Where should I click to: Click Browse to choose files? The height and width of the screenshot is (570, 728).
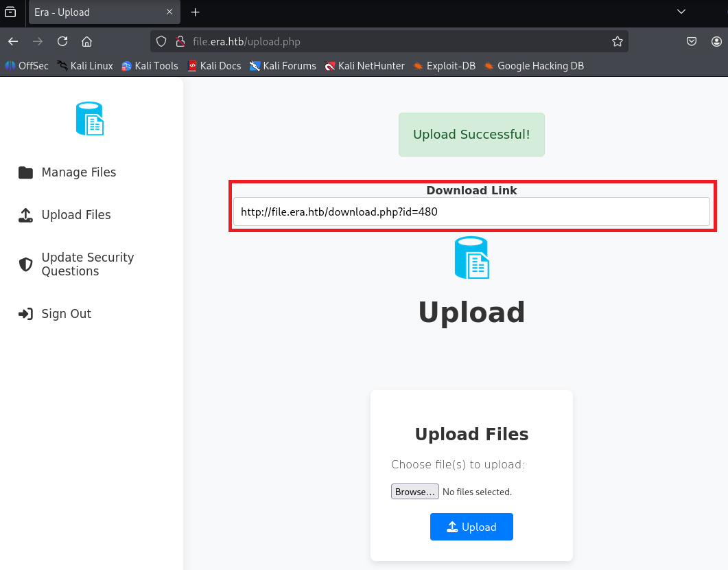(x=414, y=492)
